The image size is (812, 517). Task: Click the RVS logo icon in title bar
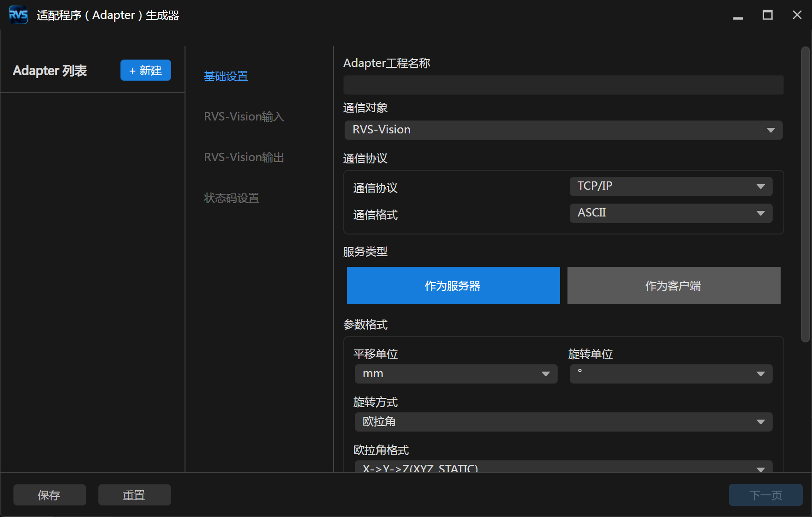18,15
